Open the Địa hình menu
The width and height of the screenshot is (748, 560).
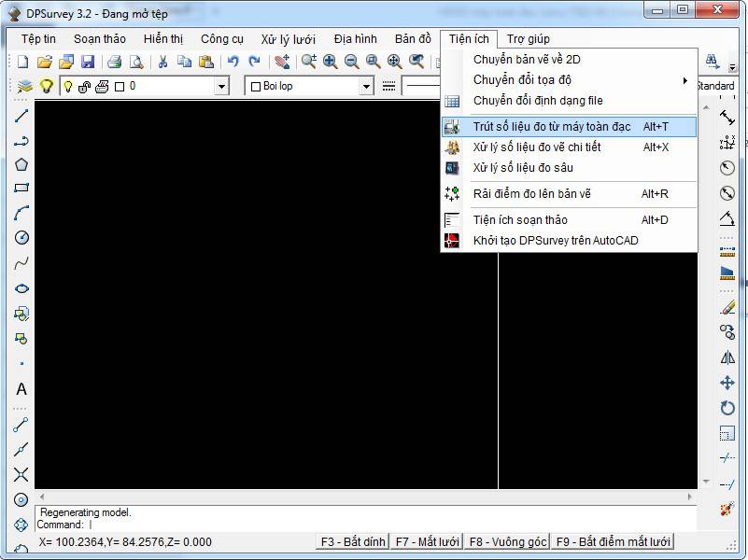pos(356,39)
